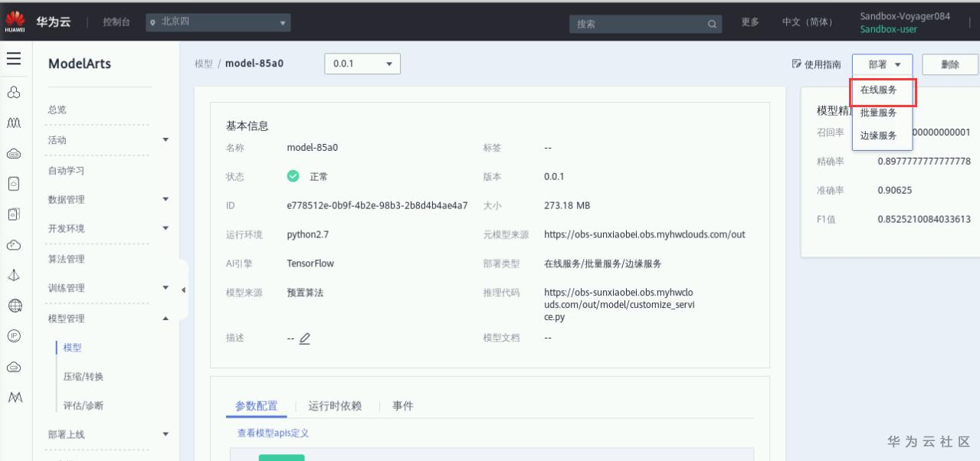980x461 pixels.
Task: Click the python2.7 runtime value
Action: 307,235
